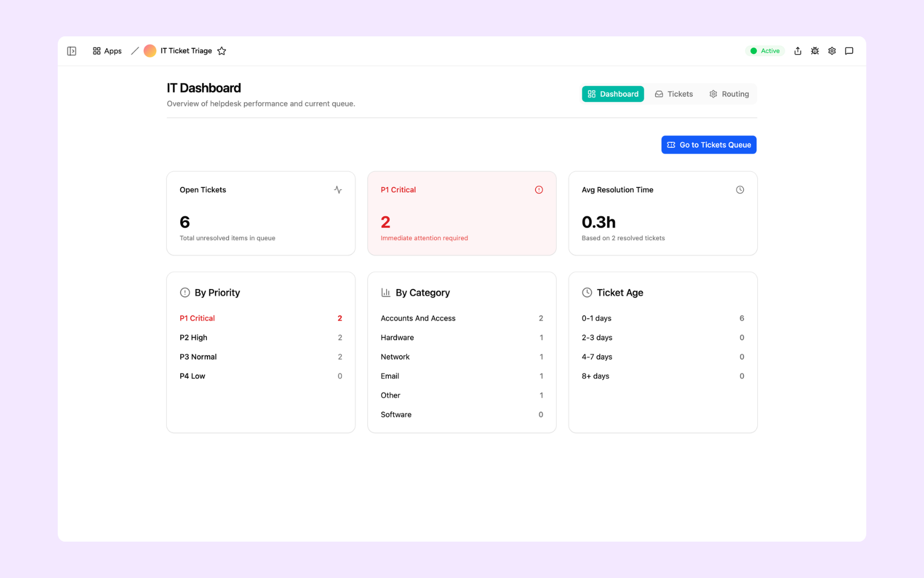924x578 pixels.
Task: Click the alert icon on P1 Critical card
Action: pyautogui.click(x=539, y=190)
